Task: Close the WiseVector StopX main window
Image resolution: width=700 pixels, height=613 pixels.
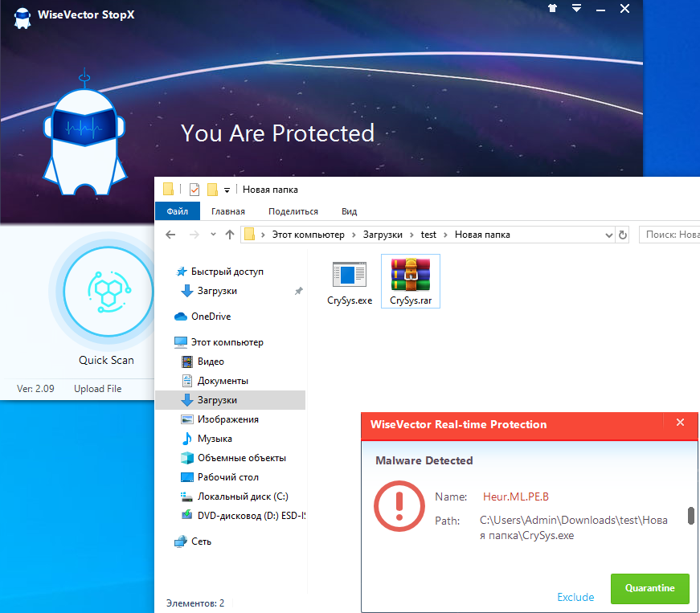Action: 624,9
